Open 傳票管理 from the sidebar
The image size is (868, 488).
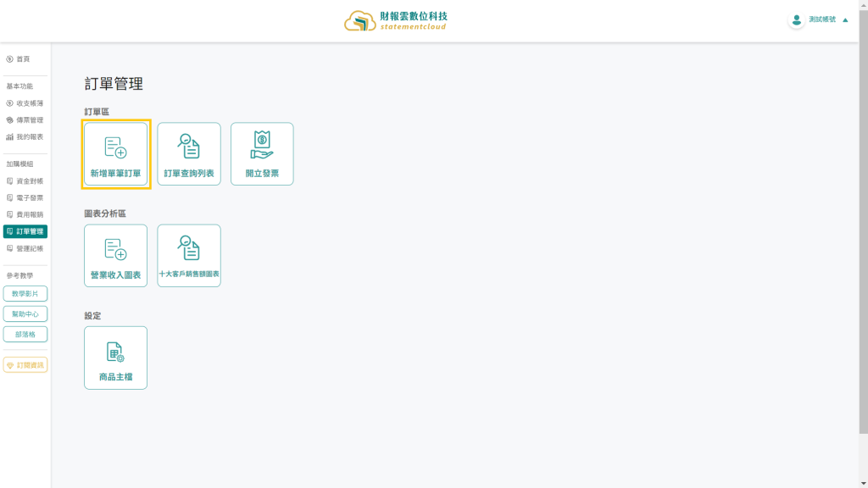coord(29,120)
